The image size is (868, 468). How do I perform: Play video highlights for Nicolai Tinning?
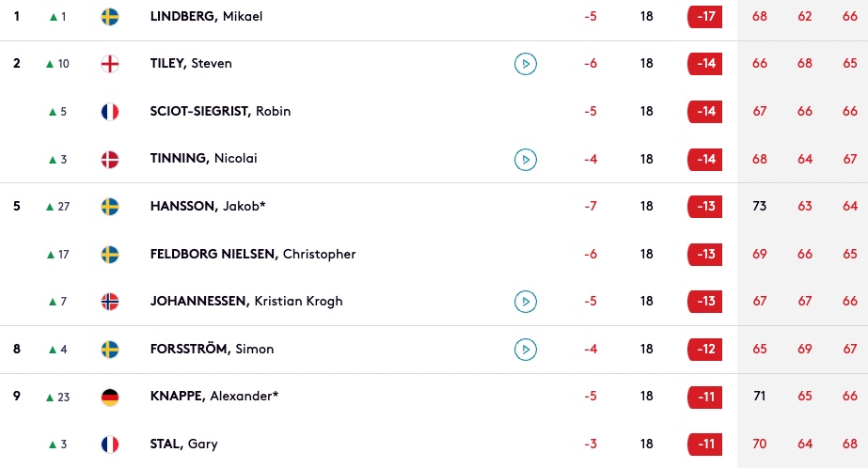[x=526, y=160]
